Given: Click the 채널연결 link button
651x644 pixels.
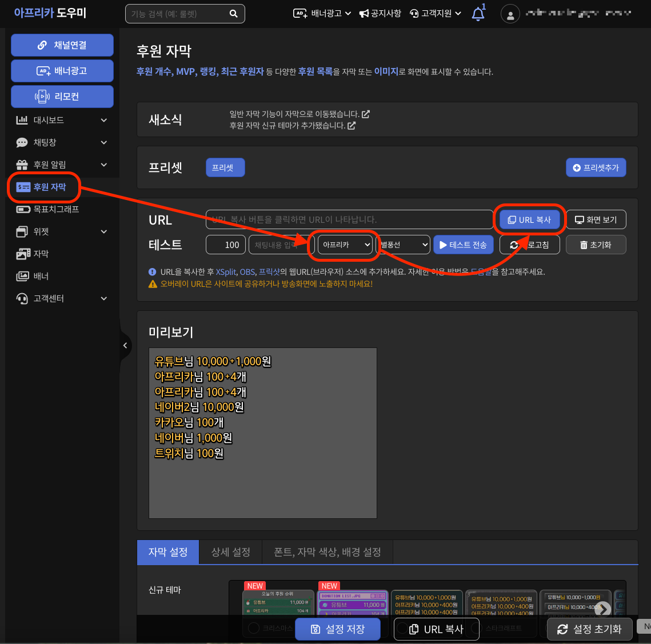Looking at the screenshot, I should pos(62,45).
